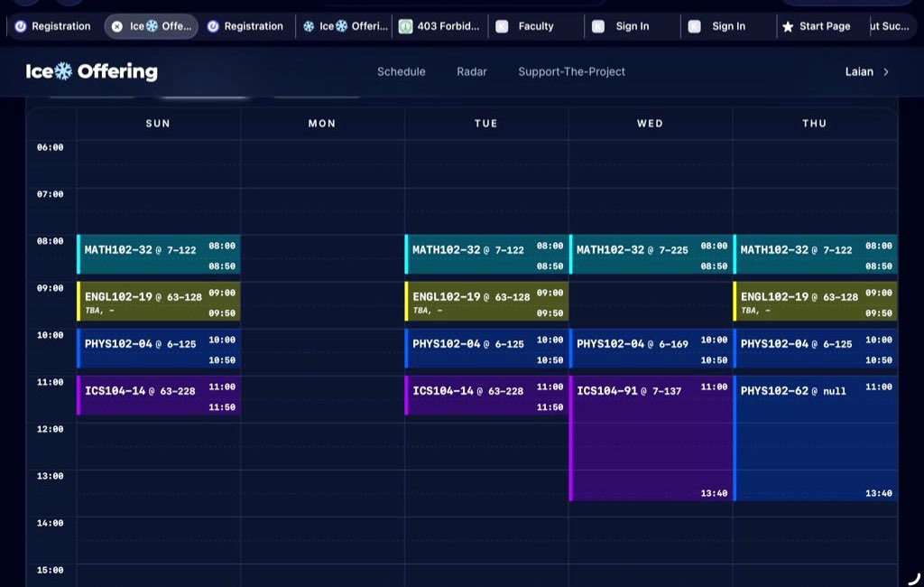The image size is (924, 587).
Task: Click the Start Page star icon
Action: tap(788, 26)
